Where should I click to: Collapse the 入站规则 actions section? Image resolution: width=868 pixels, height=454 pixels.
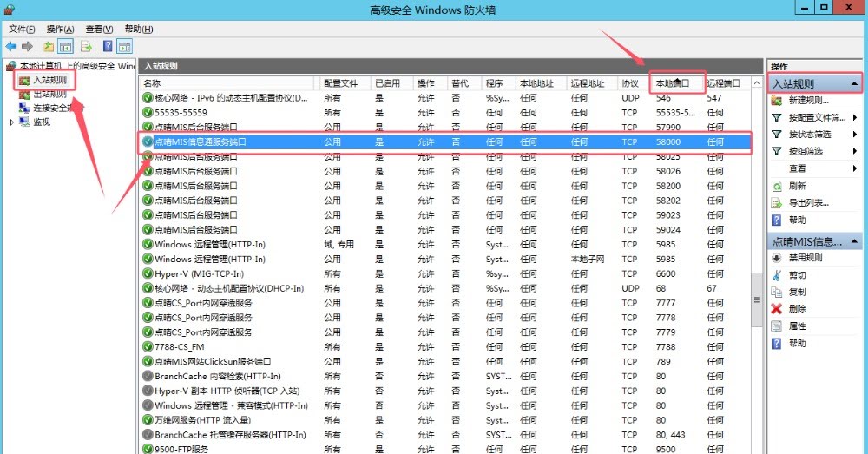[854, 84]
